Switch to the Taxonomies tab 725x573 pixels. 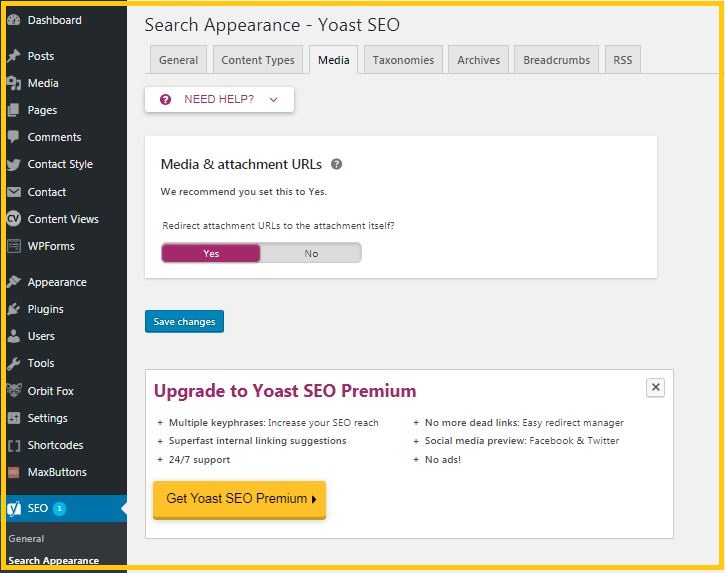click(403, 60)
